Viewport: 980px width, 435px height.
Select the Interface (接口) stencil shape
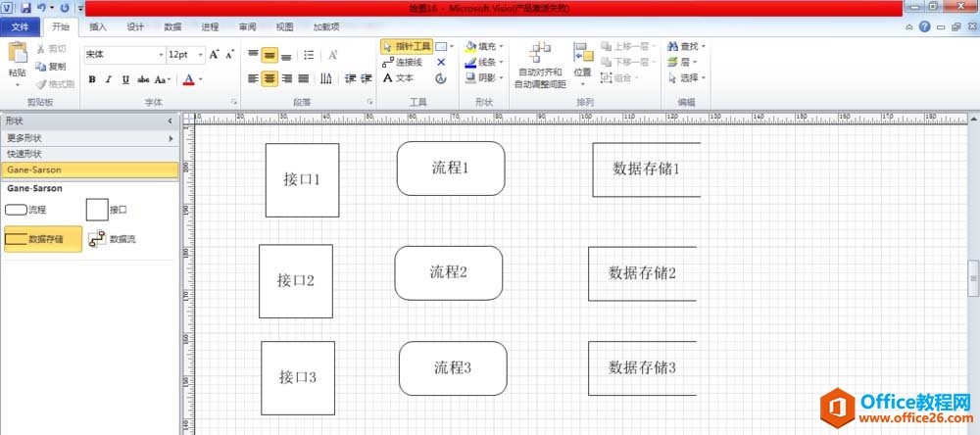(107, 210)
